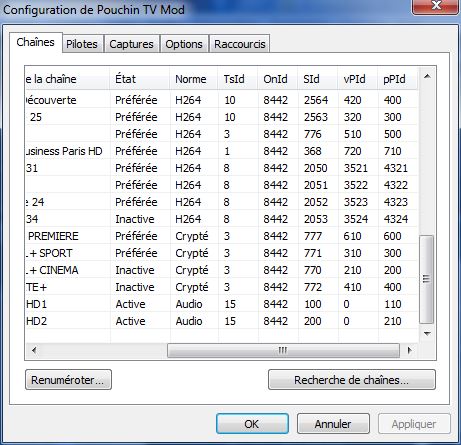Confirm settings with OK button
Screen dimensions: 461x445
coord(252,424)
